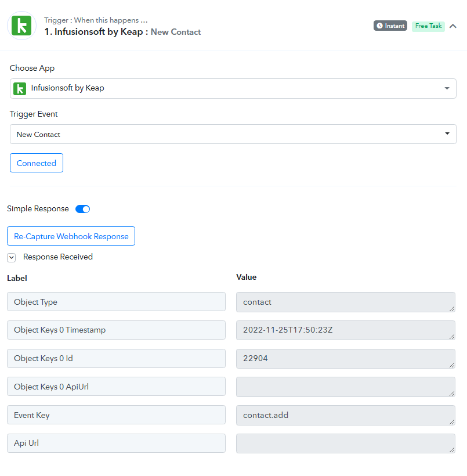Click resize handle of contact value field
The image size is (467, 476).
(x=452, y=309)
